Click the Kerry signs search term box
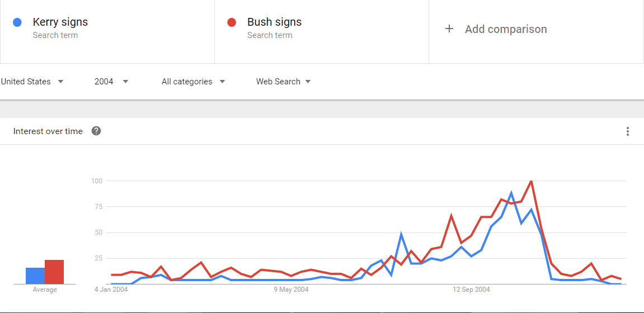 [107, 32]
